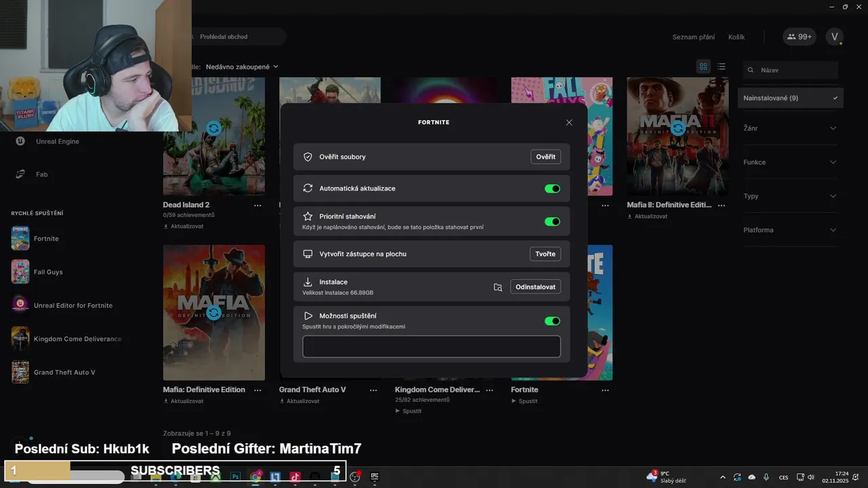Screen dimensions: 868x488
Task: Click Epic Games Launcher taskbar icon
Action: pos(374,477)
